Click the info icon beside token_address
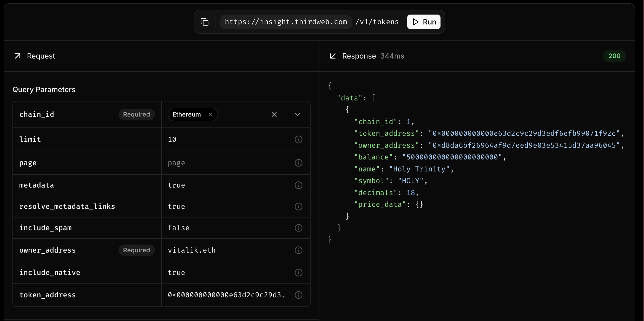644x321 pixels. [298, 295]
